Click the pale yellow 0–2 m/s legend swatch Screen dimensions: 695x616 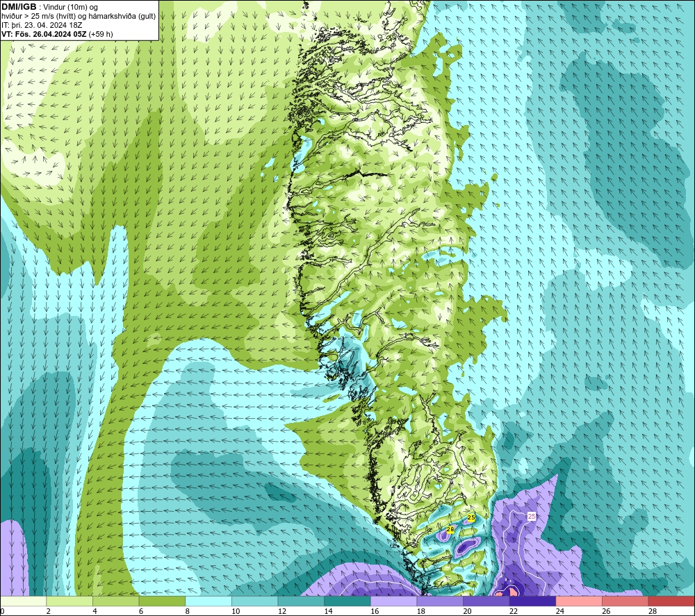coord(23,601)
